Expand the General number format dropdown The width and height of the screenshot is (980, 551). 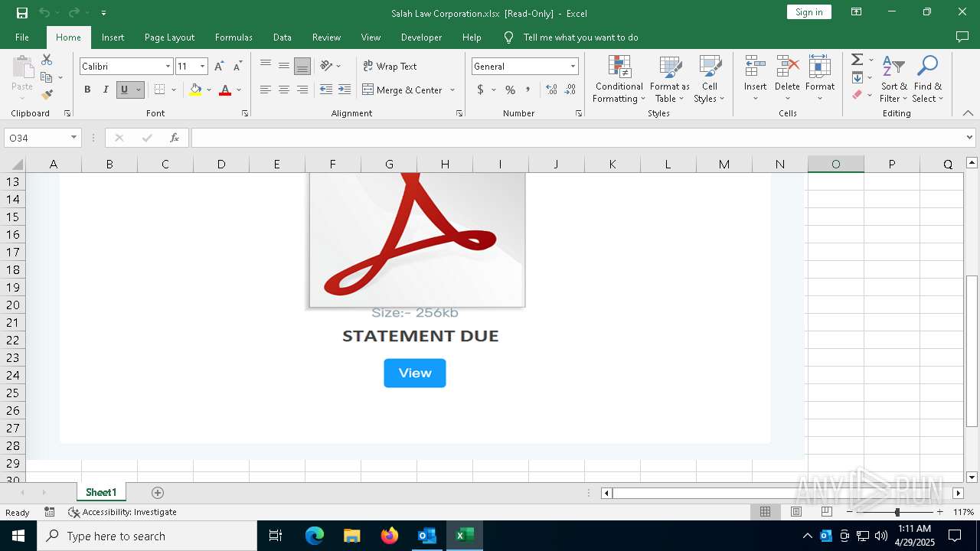point(572,67)
